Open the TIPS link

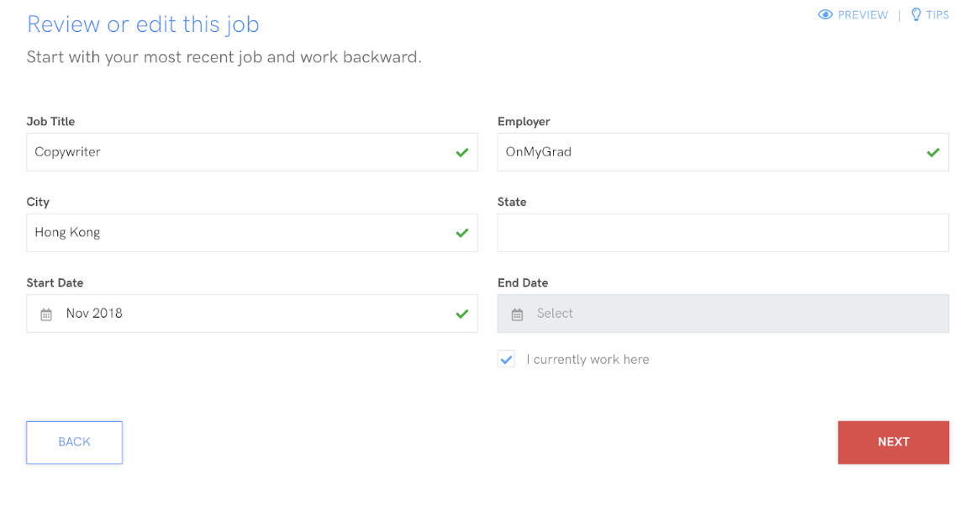click(937, 15)
